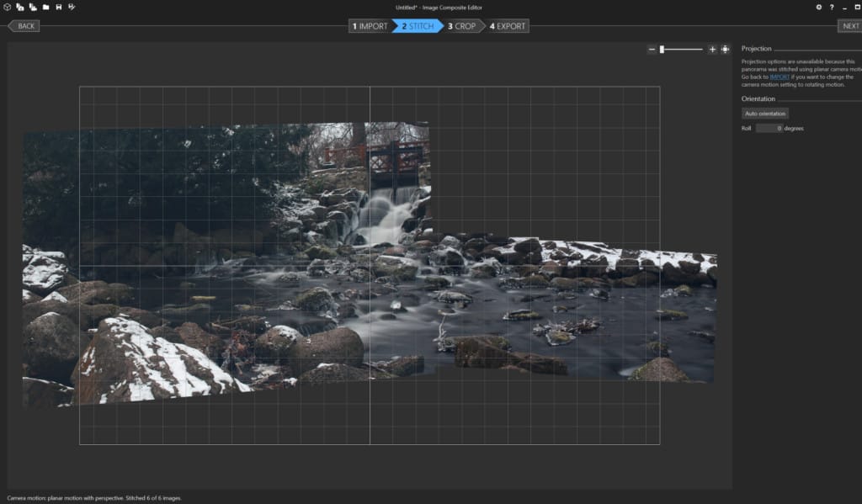Open the settings gear icon
This screenshot has height=504, width=862.
coord(819,7)
